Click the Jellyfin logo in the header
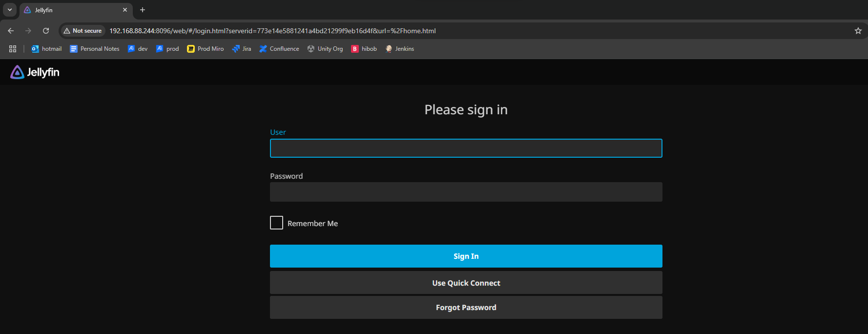 35,72
